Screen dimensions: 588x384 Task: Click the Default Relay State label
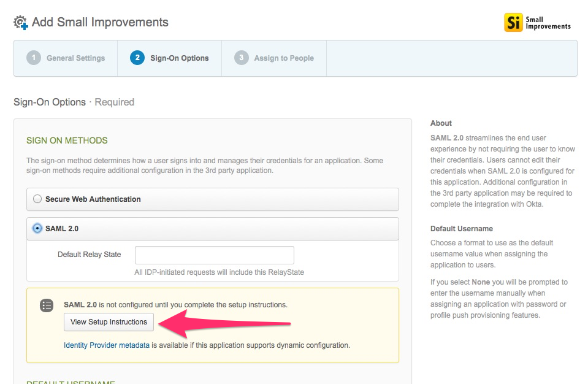(x=89, y=255)
